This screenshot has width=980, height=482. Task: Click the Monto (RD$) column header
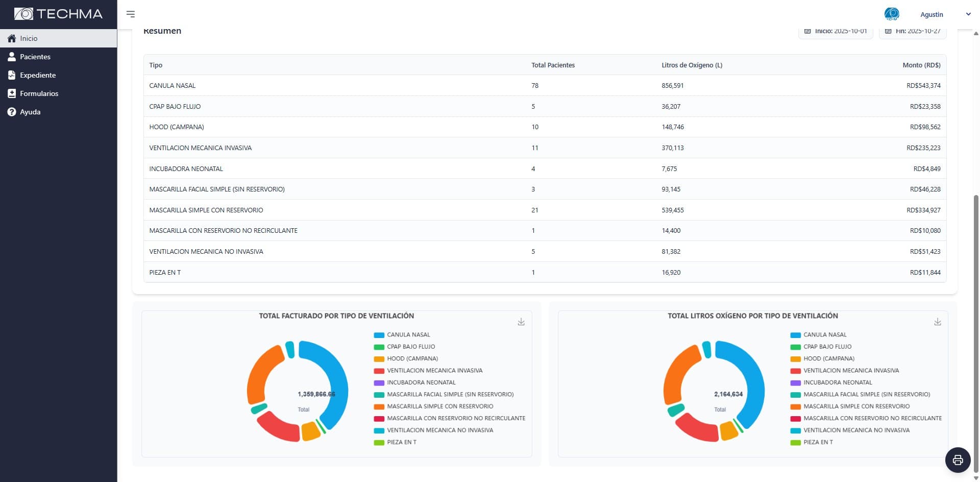(x=921, y=65)
